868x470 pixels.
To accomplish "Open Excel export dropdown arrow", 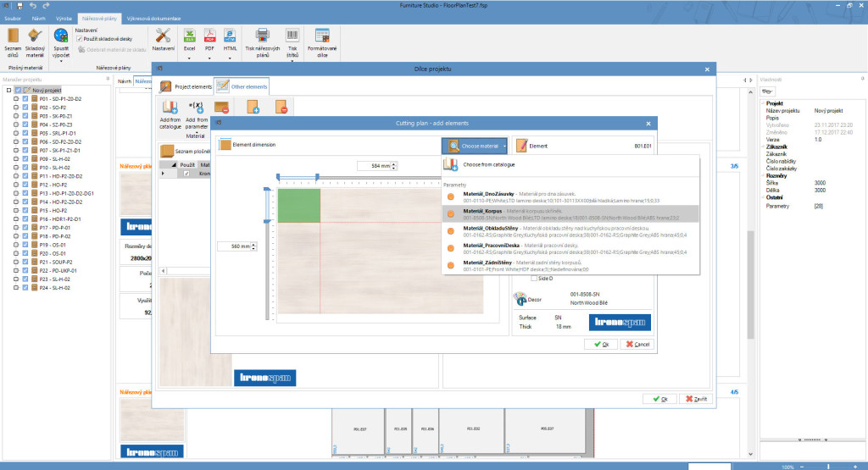I will [189, 58].
